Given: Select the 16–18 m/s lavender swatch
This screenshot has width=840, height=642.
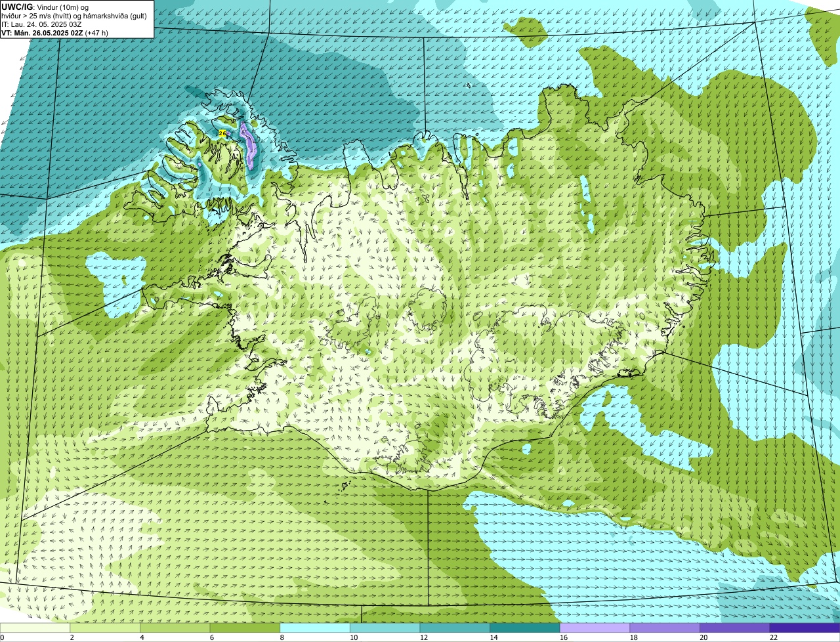Looking at the screenshot, I should coord(595,628).
